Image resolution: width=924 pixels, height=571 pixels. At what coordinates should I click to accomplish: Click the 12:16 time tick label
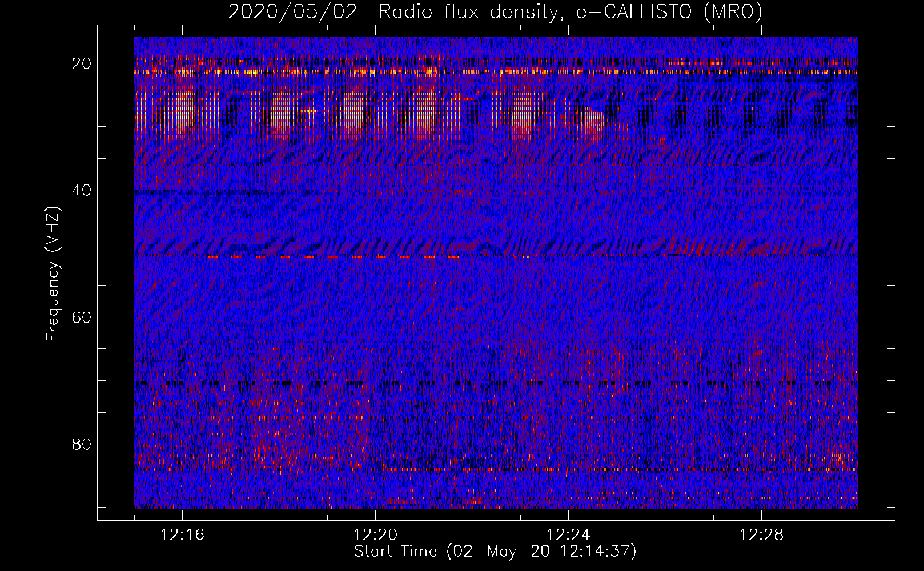click(183, 535)
